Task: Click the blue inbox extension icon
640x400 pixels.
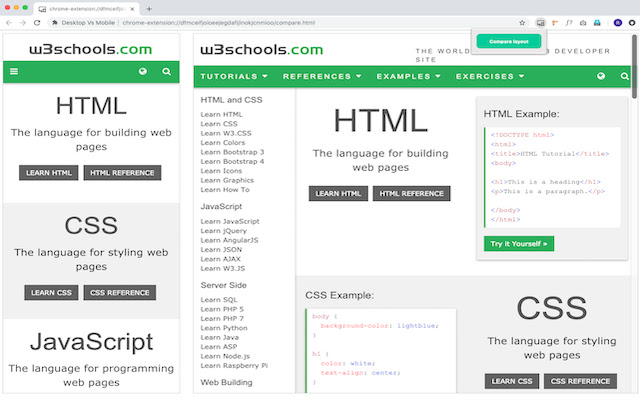Action: point(597,23)
